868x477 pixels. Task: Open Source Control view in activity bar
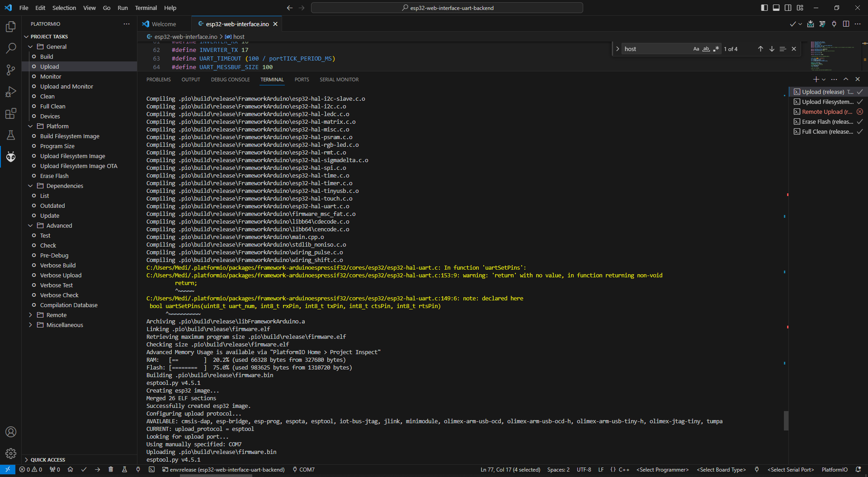click(11, 70)
